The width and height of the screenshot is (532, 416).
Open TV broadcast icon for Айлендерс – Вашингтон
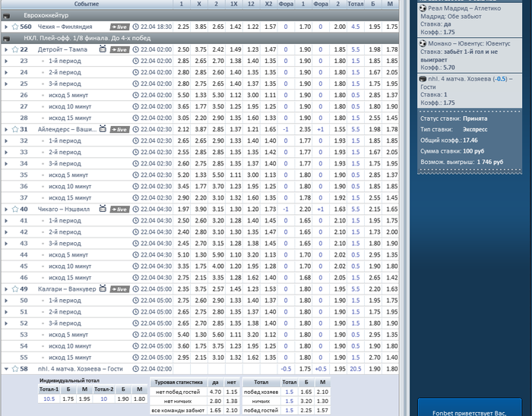103,129
